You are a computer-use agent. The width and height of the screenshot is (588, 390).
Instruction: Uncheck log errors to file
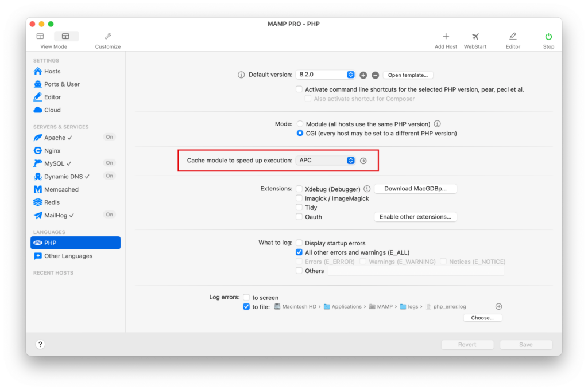click(x=246, y=306)
